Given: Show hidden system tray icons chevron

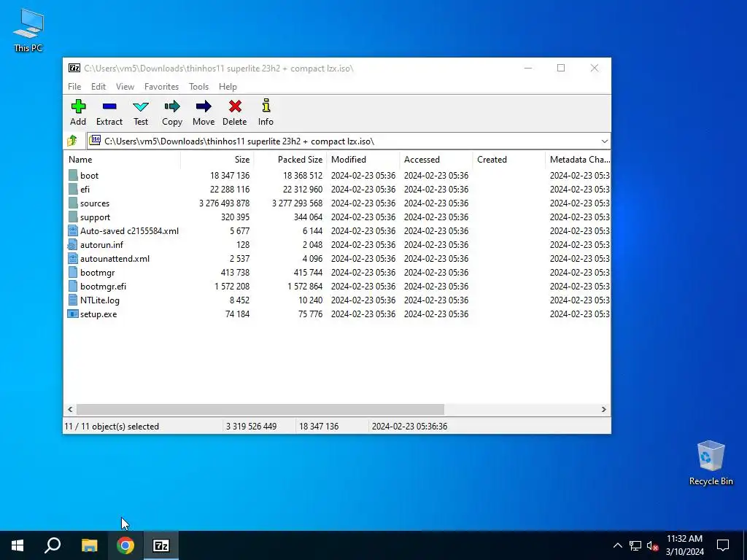Looking at the screenshot, I should click(617, 545).
